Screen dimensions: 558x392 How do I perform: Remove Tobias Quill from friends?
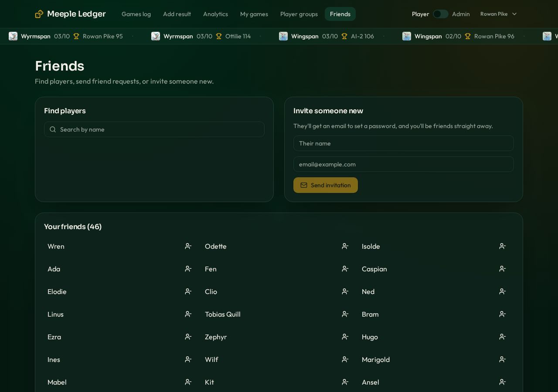(345, 314)
